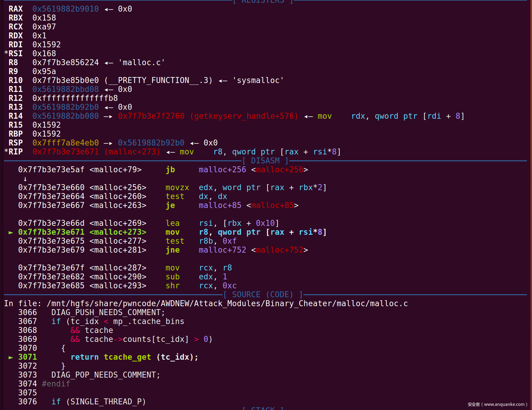The width and height of the screenshot is (532, 410).
Task: Click the red malloc+256 jump target of jb
Action: pos(279,170)
